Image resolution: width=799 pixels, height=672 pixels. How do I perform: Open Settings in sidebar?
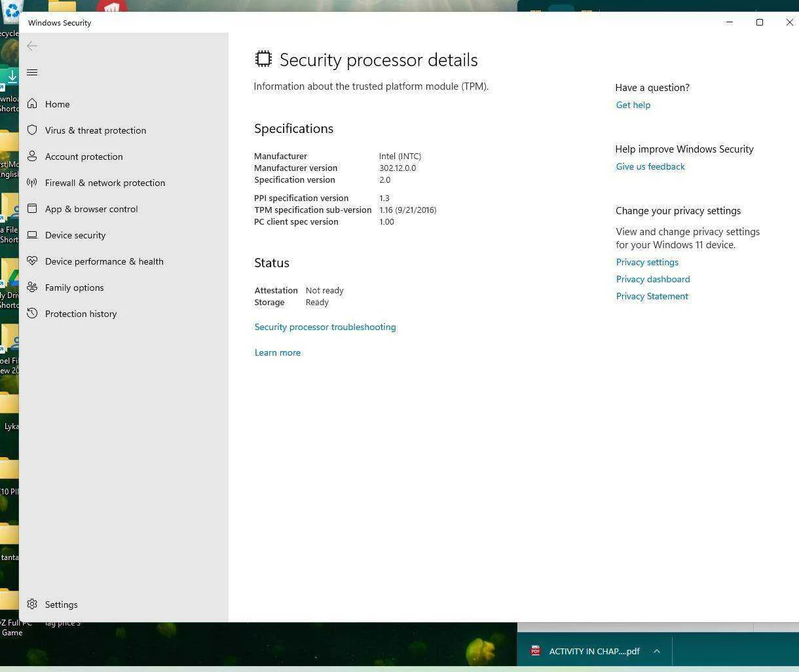pyautogui.click(x=61, y=605)
